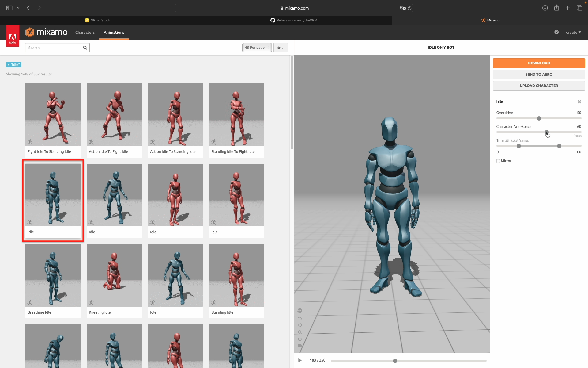Click the animation icon on Standing Idle To Fight Idle thumbnail

point(213,142)
